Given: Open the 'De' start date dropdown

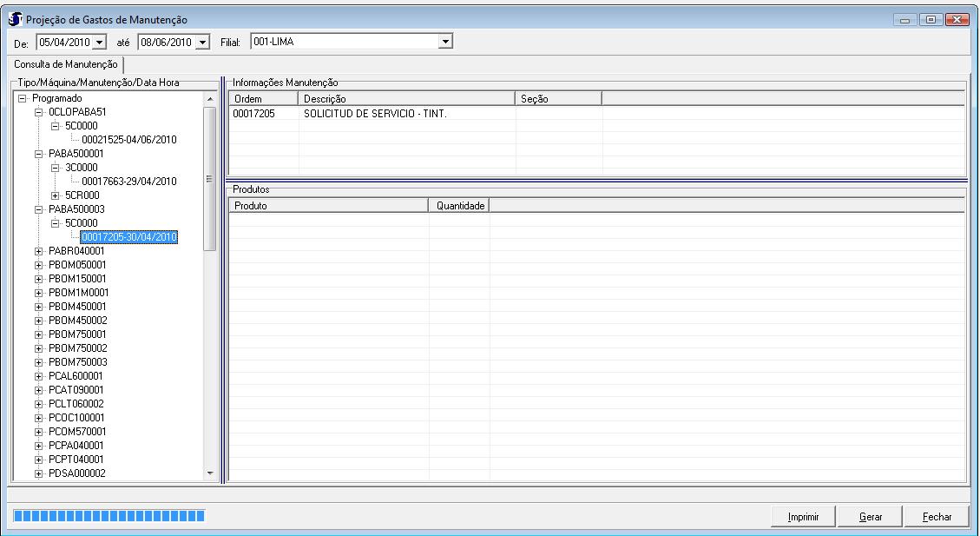Looking at the screenshot, I should [99, 42].
